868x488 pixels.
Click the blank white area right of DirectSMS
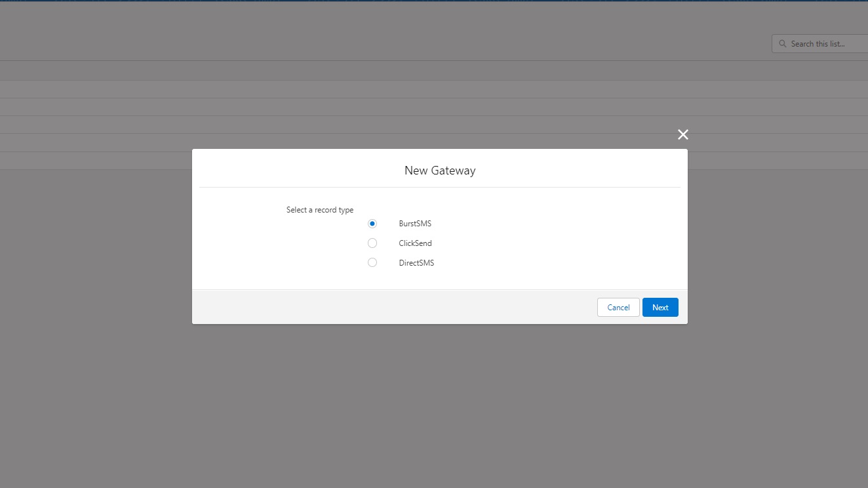point(557,263)
